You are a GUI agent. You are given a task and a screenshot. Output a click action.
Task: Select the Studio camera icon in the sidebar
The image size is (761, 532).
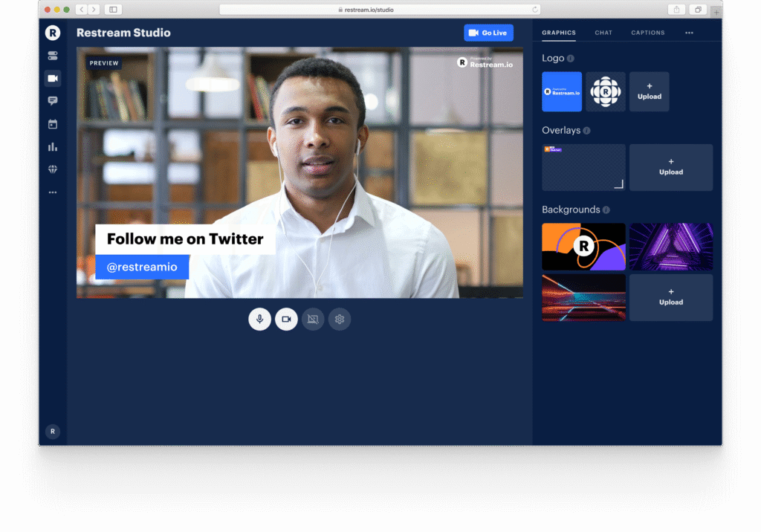coord(53,78)
